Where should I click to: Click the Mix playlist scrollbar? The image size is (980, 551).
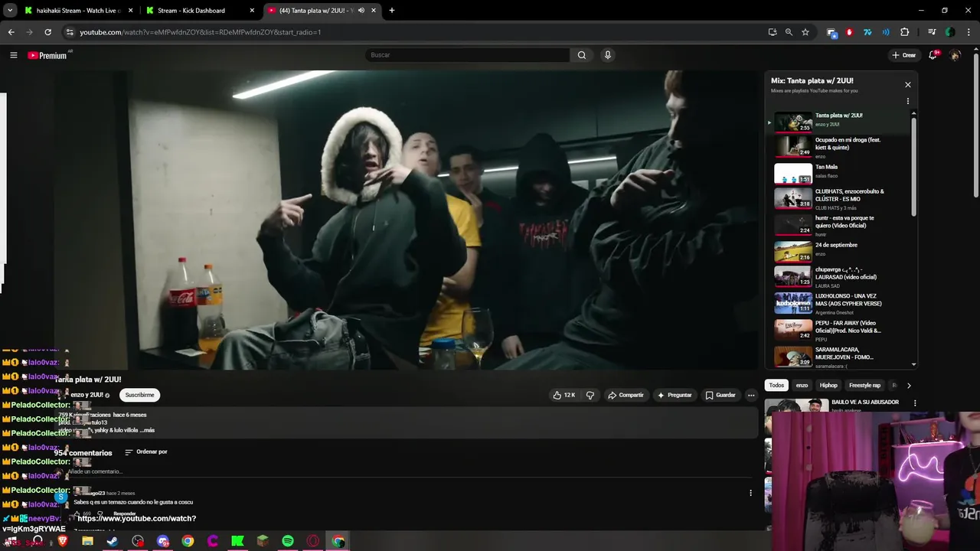(913, 165)
